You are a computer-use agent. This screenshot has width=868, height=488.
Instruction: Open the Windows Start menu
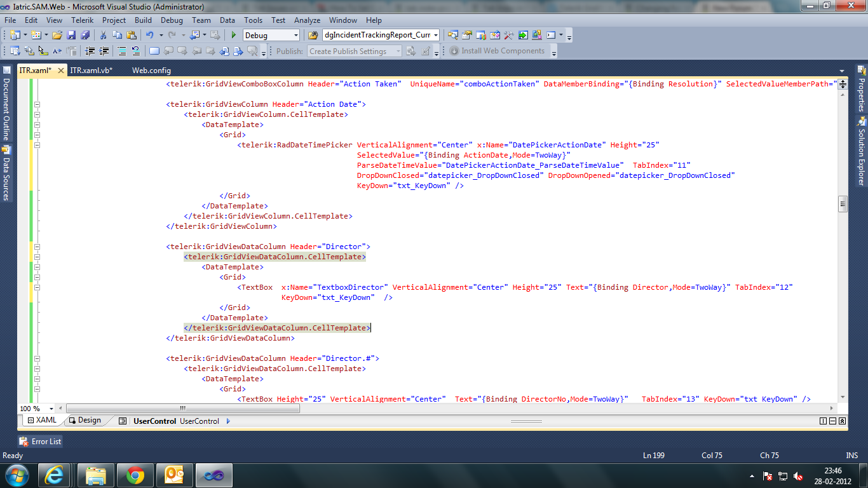[16, 475]
